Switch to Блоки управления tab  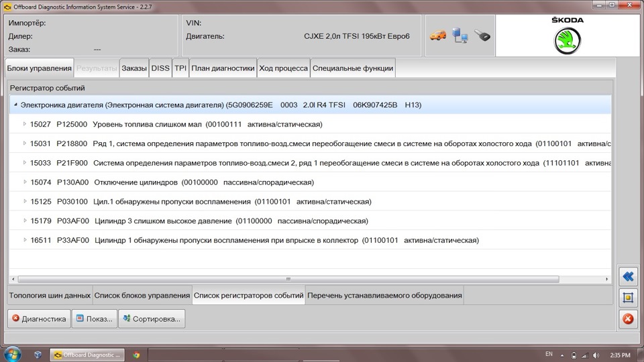coord(39,68)
